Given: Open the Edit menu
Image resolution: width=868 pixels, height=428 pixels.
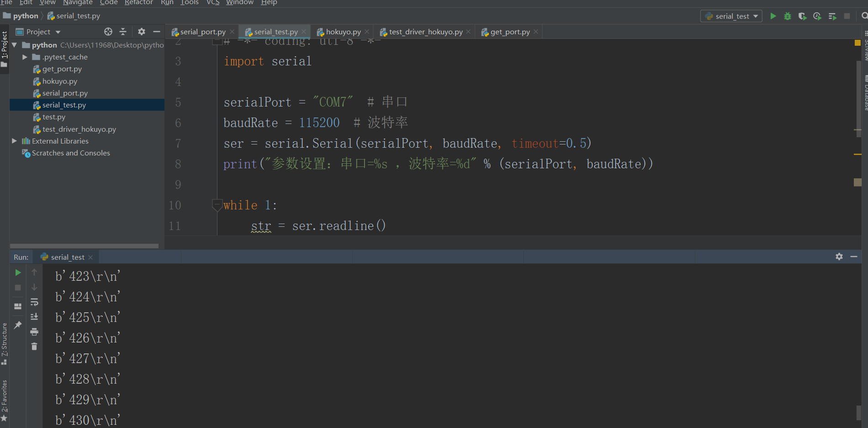Looking at the screenshot, I should [x=26, y=2].
